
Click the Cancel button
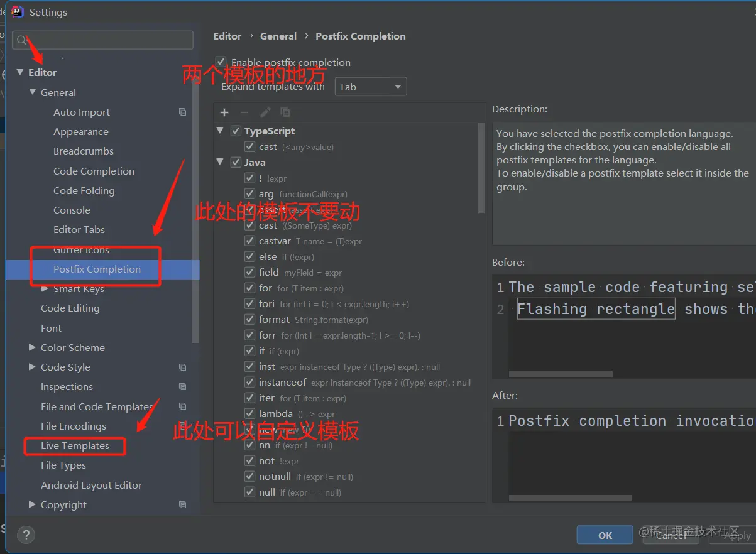[x=671, y=535]
